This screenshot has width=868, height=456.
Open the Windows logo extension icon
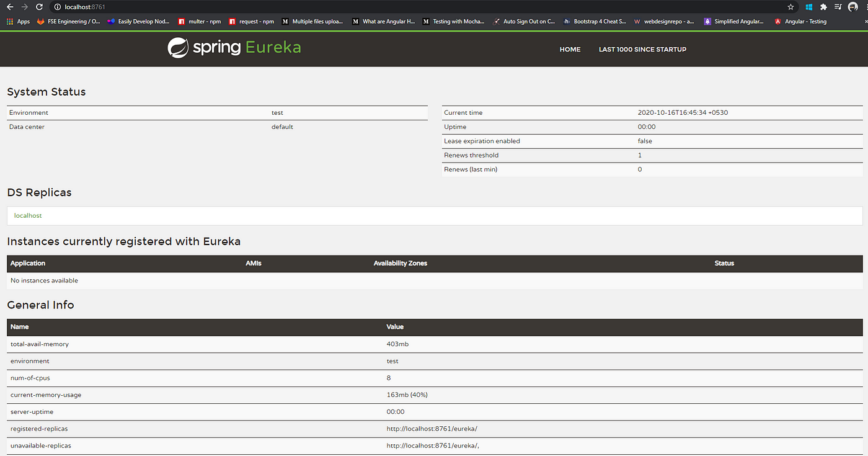(x=809, y=7)
